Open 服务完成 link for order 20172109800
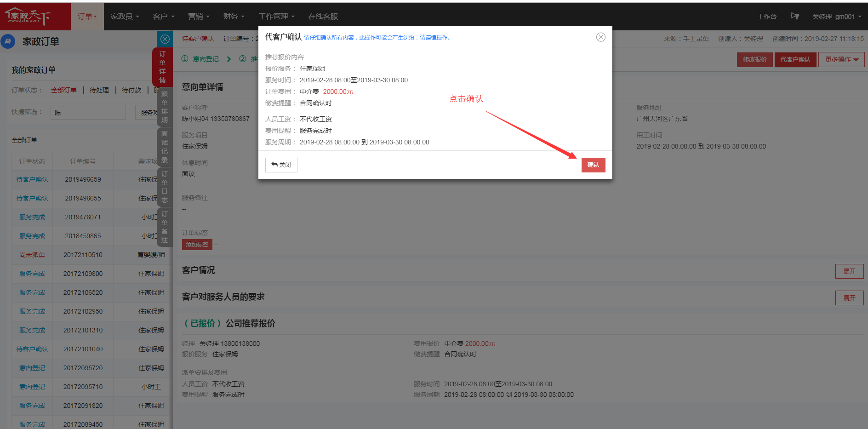This screenshot has height=429, width=868. tap(32, 274)
